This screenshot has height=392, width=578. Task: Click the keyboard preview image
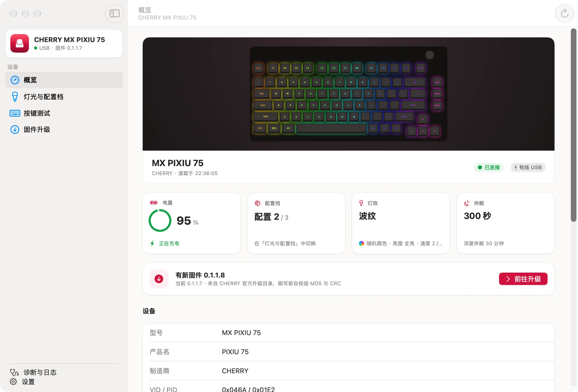coord(348,94)
